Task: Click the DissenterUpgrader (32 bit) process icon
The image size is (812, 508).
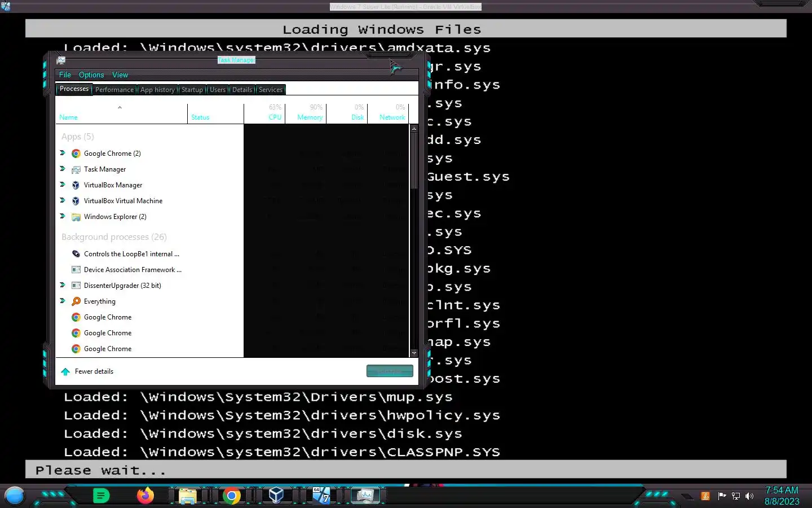Action: (x=76, y=286)
